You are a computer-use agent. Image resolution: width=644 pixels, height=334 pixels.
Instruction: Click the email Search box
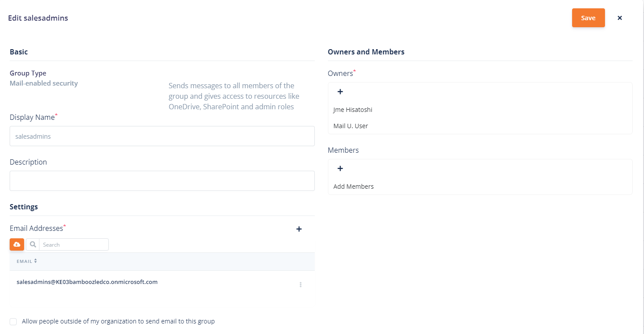click(74, 244)
